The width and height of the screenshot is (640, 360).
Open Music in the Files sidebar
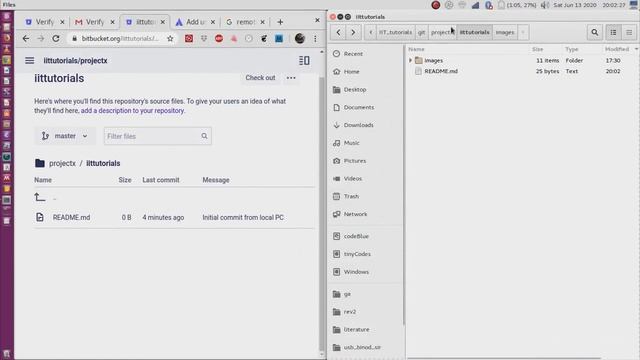(x=351, y=143)
